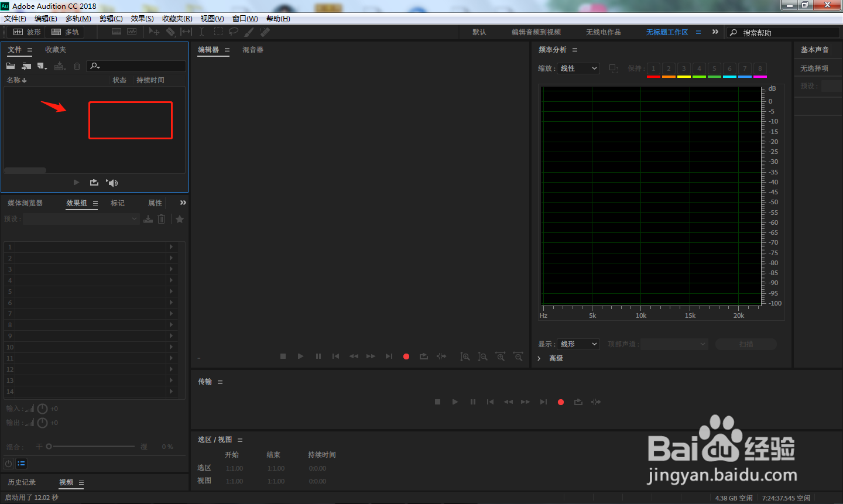Click Skip Selection icon in Editor transport

(x=441, y=356)
